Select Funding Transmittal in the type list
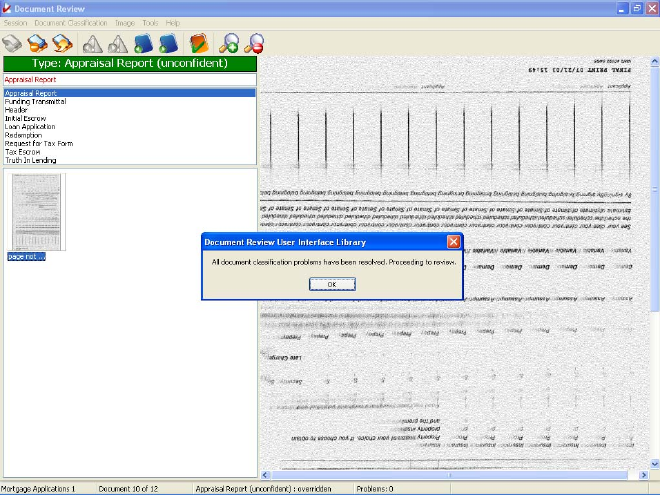This screenshot has height=495, width=660. (x=35, y=101)
